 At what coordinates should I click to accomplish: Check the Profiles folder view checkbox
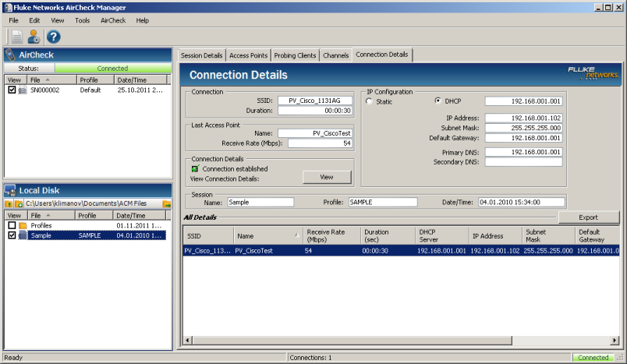[12, 225]
